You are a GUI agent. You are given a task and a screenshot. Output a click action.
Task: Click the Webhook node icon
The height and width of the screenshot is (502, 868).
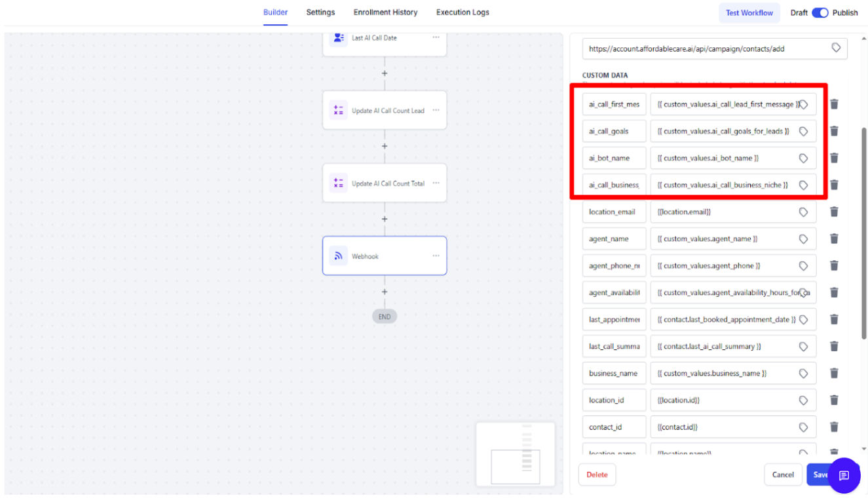point(339,256)
